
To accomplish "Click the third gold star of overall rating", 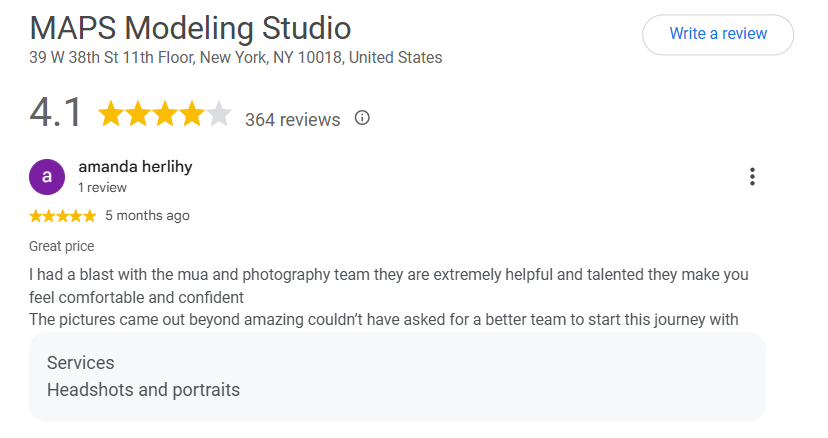I will (165, 114).
